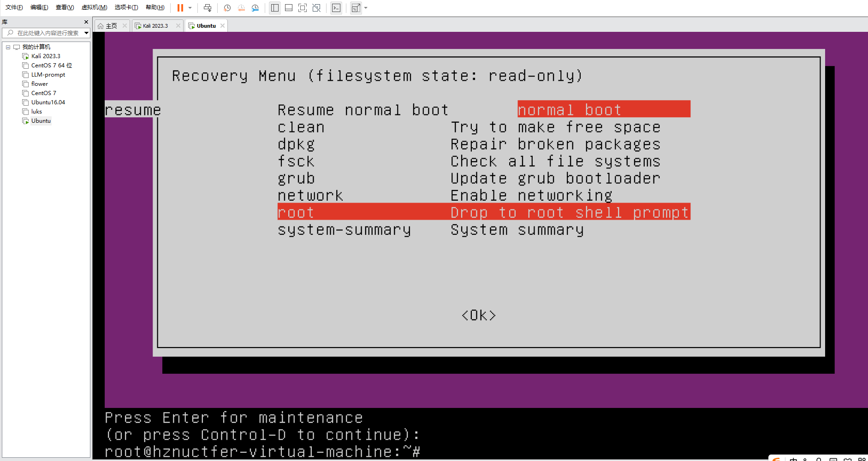Open the library search filter dropdown
Viewport: 868px width, 461px height.
(x=86, y=33)
